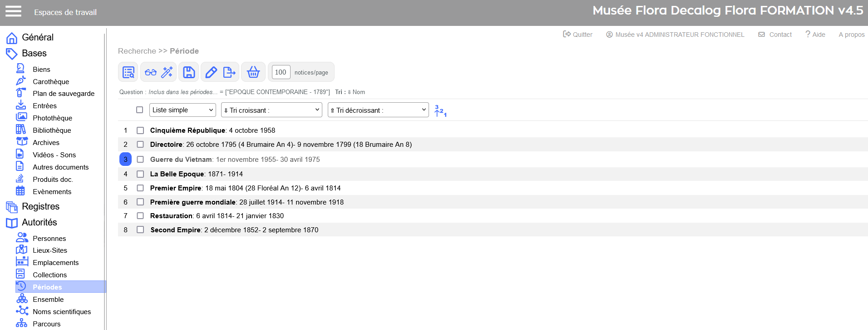Image resolution: width=868 pixels, height=330 pixels.
Task: Open the hamburger menu
Action: point(13,11)
